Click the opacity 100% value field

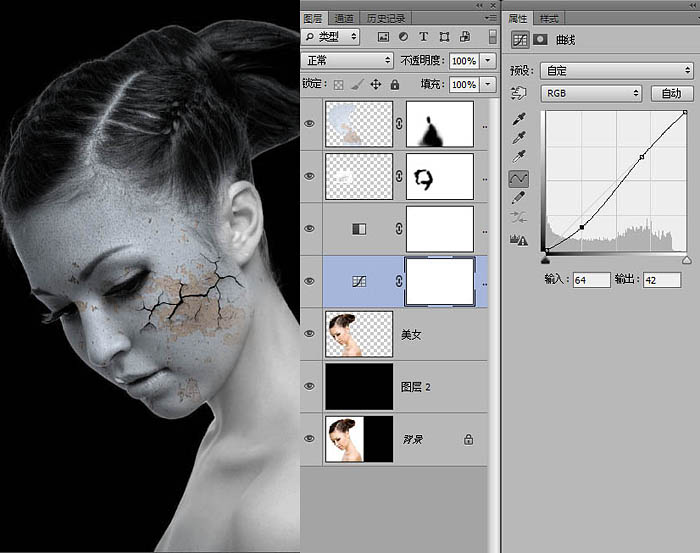pyautogui.click(x=464, y=61)
